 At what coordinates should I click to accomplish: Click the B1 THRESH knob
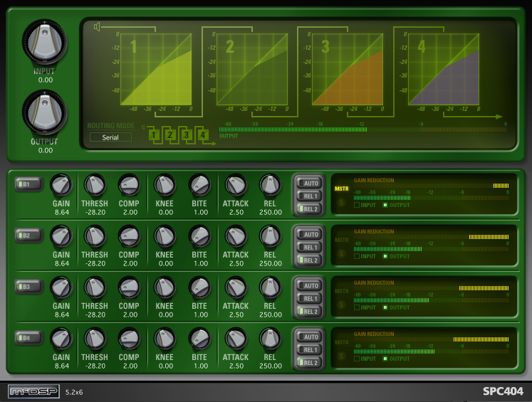[x=95, y=186]
